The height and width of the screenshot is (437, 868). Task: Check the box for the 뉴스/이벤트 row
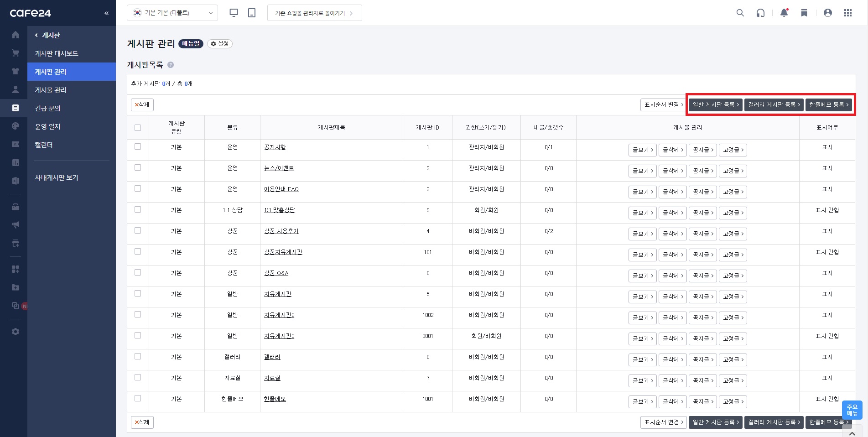click(138, 167)
